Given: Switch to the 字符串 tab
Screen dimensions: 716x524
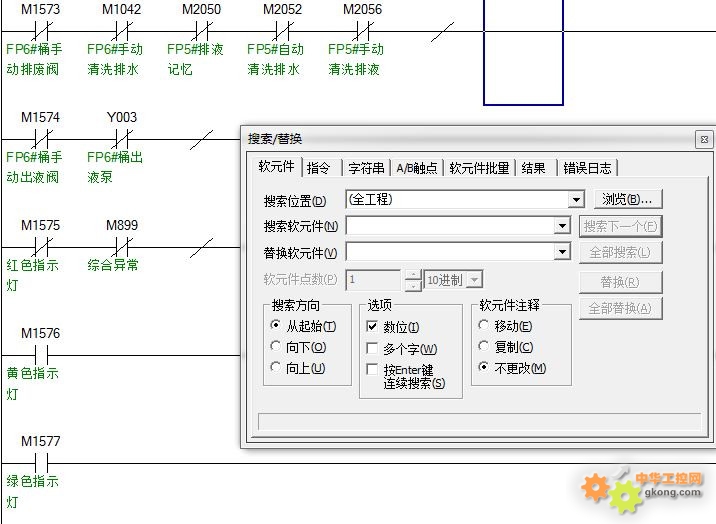Looking at the screenshot, I should (366, 168).
